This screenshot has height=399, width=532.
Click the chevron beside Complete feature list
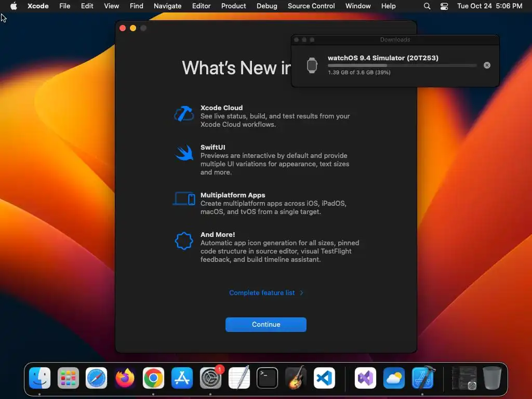tap(302, 293)
